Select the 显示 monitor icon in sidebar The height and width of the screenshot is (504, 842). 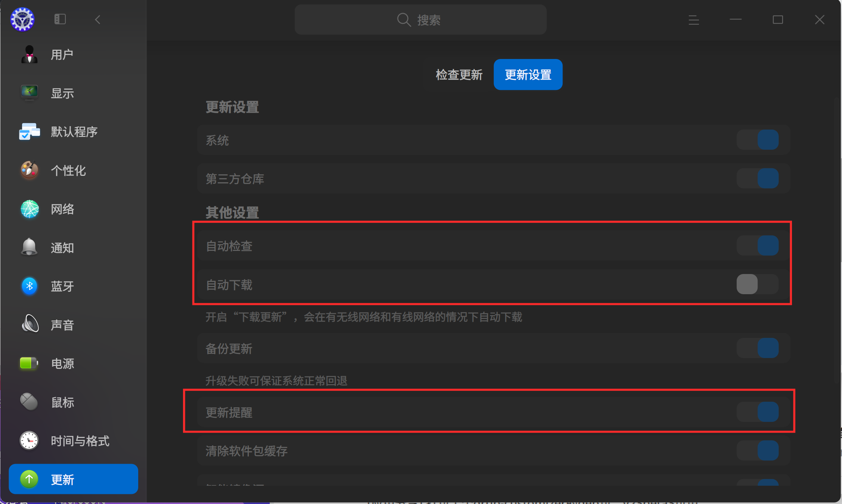pyautogui.click(x=30, y=93)
